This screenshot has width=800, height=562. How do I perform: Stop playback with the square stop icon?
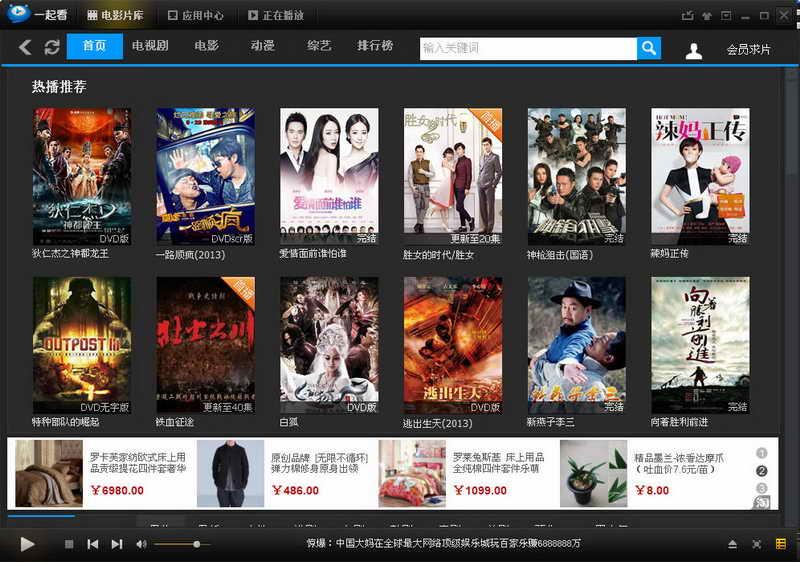pos(69,544)
